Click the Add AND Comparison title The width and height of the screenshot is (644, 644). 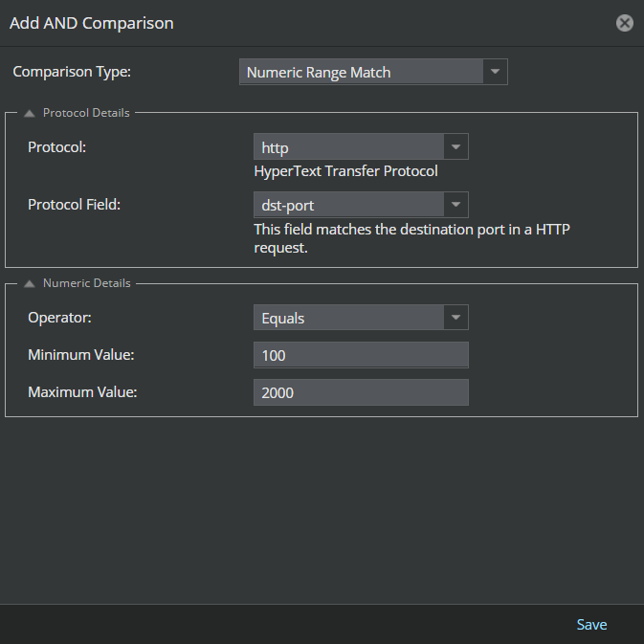tap(92, 23)
